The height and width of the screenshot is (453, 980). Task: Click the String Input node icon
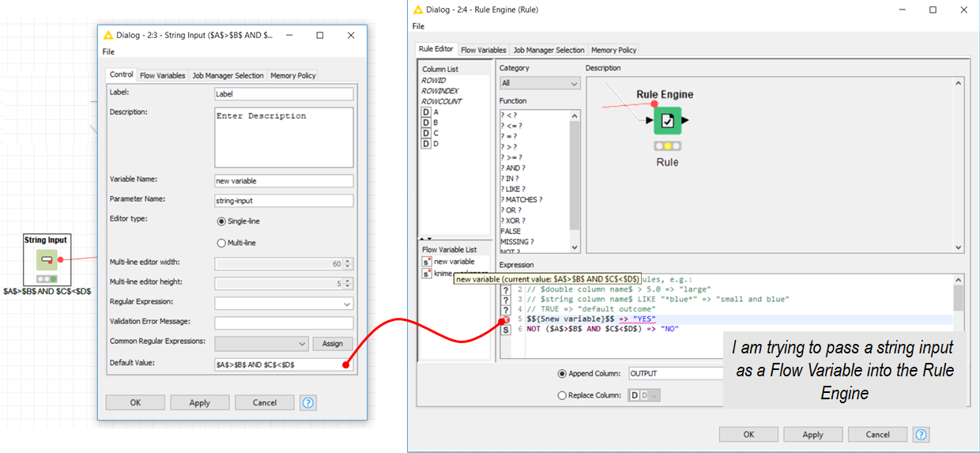pyautogui.click(x=46, y=259)
